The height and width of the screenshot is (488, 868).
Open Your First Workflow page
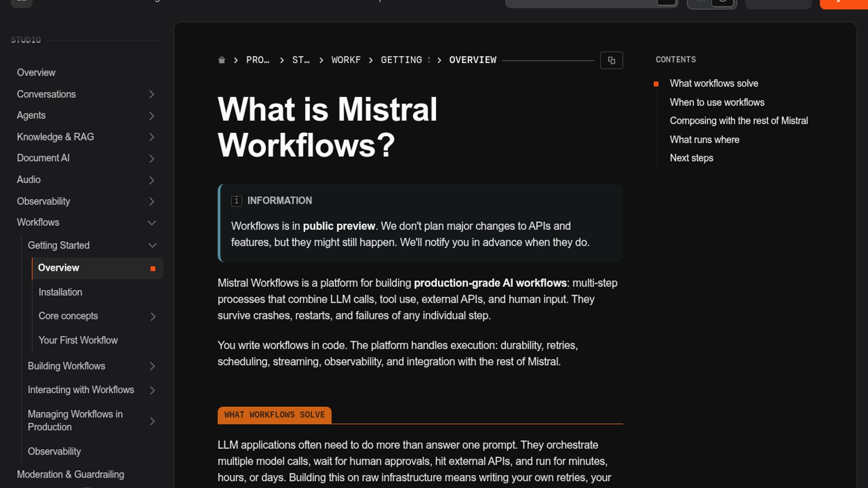pyautogui.click(x=78, y=340)
